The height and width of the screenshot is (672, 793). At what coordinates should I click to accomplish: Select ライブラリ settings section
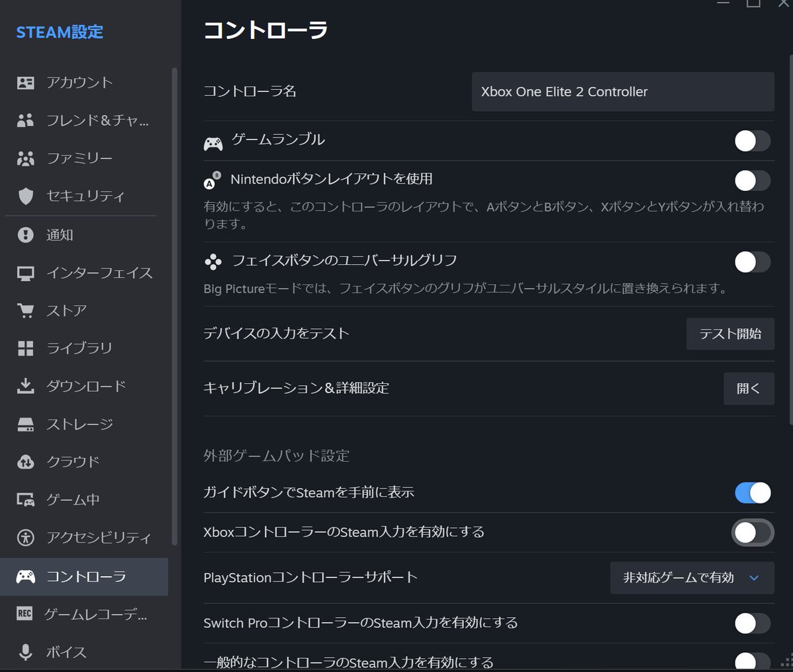84,348
